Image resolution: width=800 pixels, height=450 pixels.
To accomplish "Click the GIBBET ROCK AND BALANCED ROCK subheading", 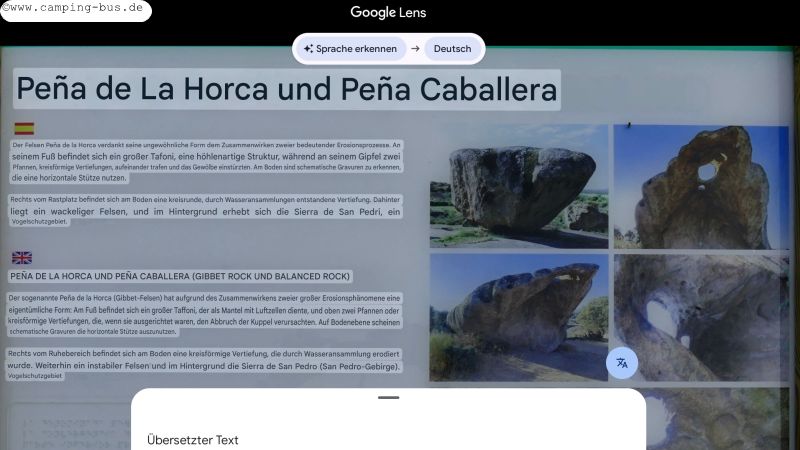I will (x=180, y=276).
